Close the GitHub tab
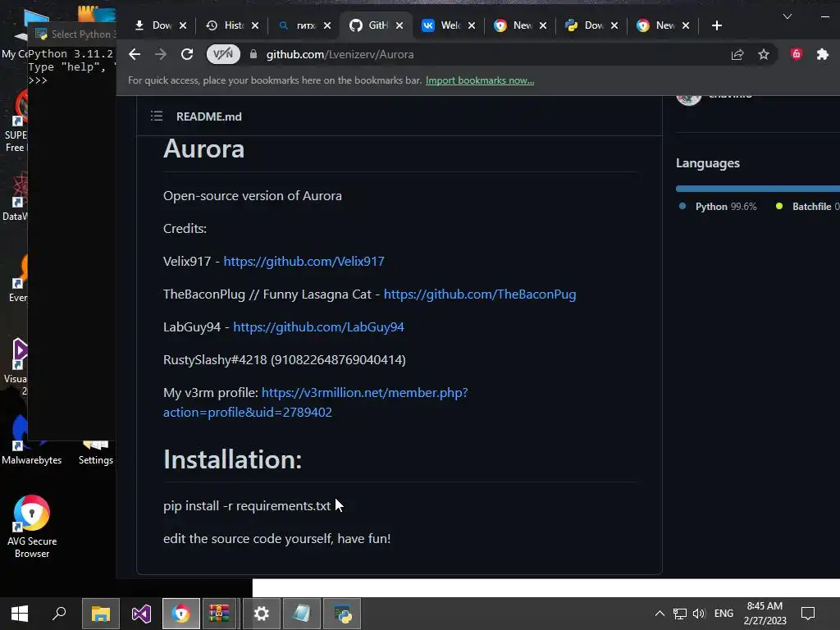 click(399, 25)
